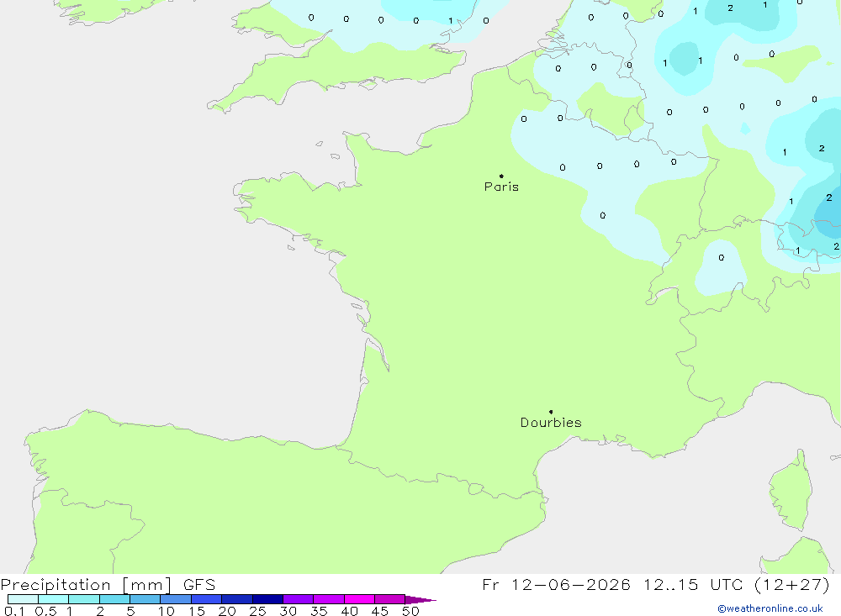Click the blue 15 mm legend swatch
This screenshot has width=841, height=616.
tap(207, 599)
